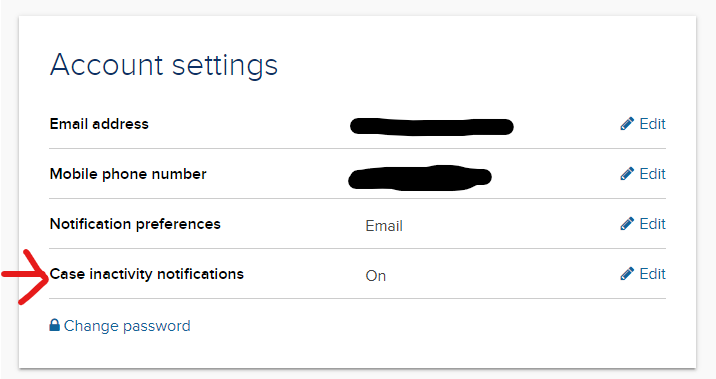Open the Change password link
The image size is (716, 379).
[127, 326]
